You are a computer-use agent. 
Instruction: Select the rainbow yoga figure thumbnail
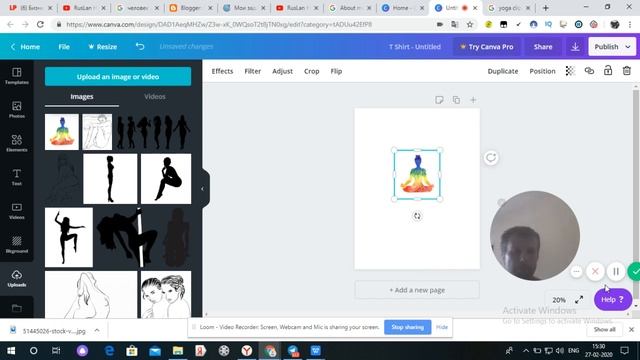(62, 132)
